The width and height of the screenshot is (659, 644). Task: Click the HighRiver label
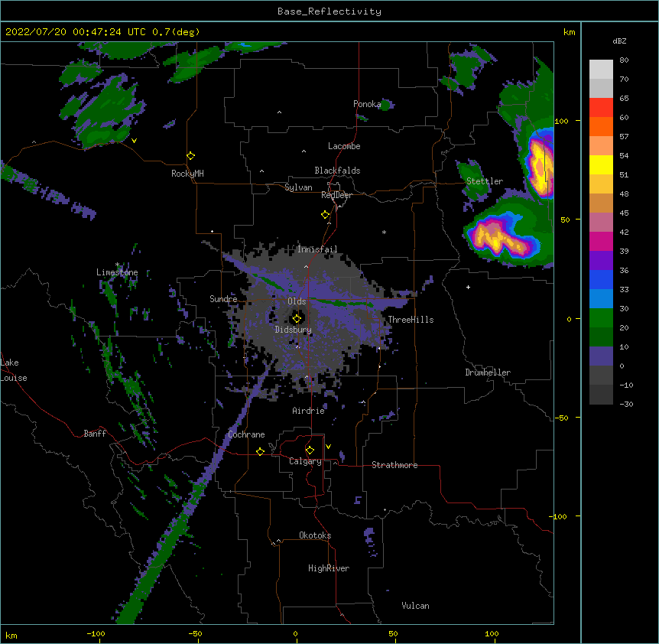(x=329, y=568)
